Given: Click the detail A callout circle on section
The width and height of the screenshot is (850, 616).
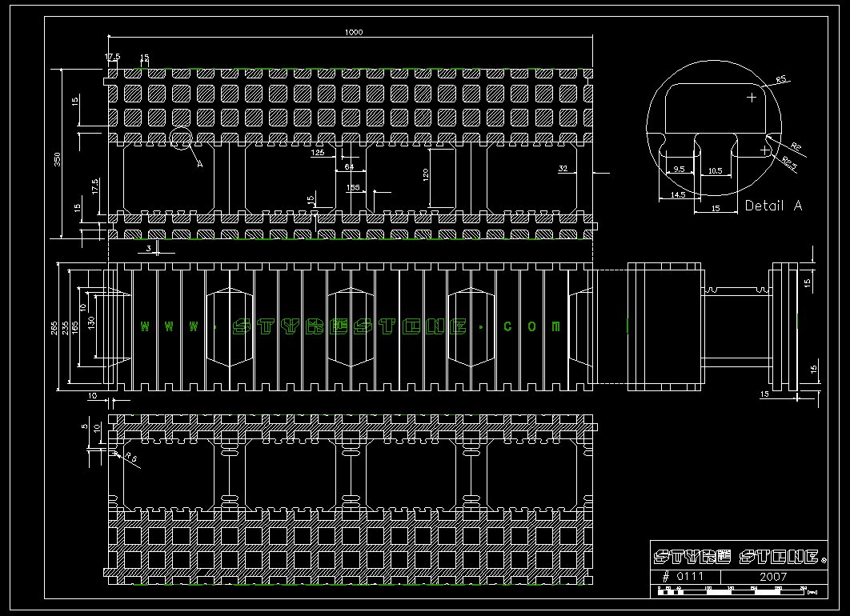Looking at the screenshot, I should pyautogui.click(x=182, y=139).
